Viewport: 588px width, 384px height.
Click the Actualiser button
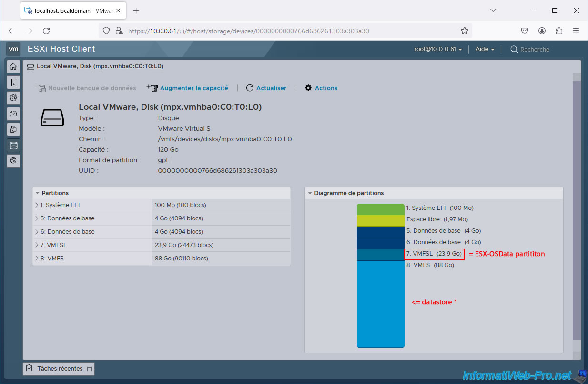(266, 88)
